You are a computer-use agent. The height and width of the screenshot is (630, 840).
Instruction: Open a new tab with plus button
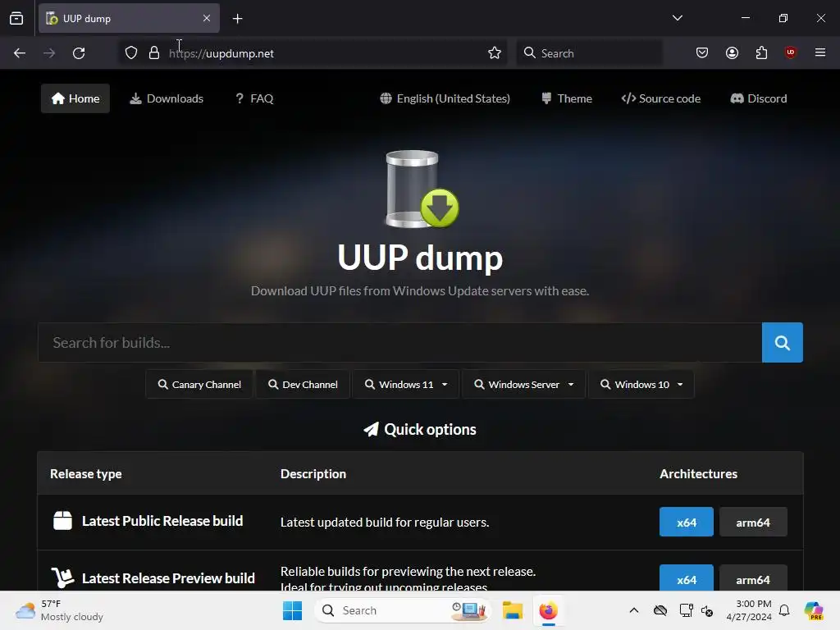(237, 19)
